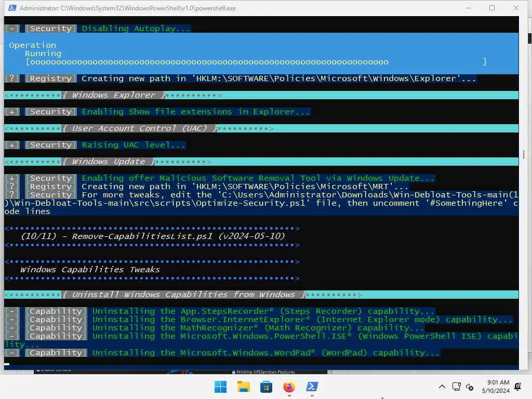
Task: Click the muted volume tray icon
Action: point(470,387)
